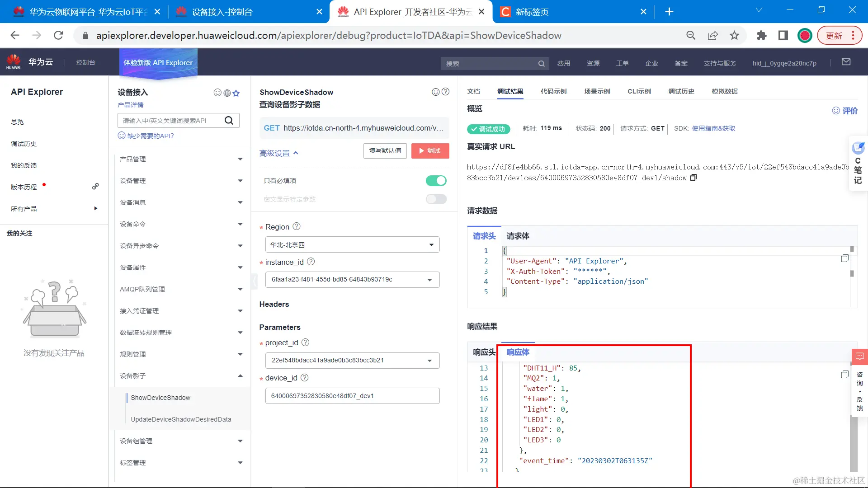Viewport: 868px width, 488px height.
Task: Copy the response body JSON
Action: tap(844, 375)
